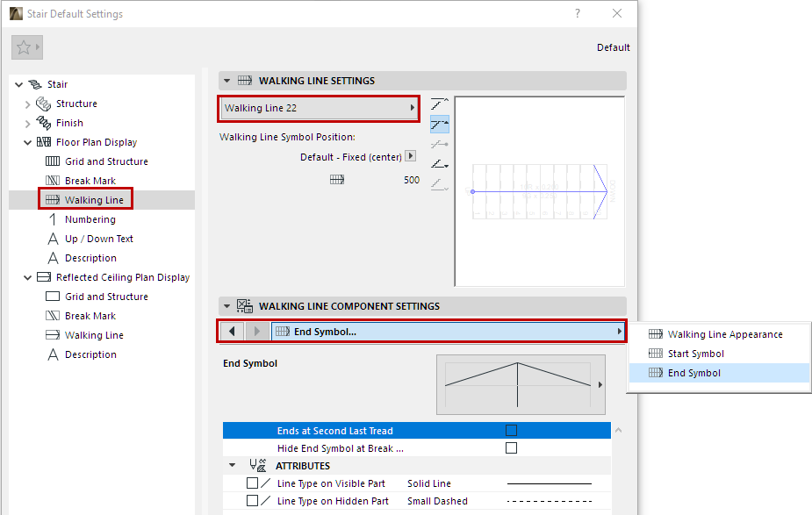Open Floor Plan Break Mark page
The width and height of the screenshot is (812, 515).
pyautogui.click(x=90, y=181)
